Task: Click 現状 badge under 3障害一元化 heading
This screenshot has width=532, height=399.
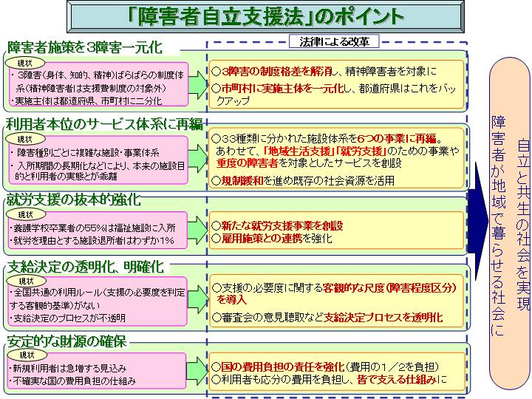Action: (x=25, y=63)
